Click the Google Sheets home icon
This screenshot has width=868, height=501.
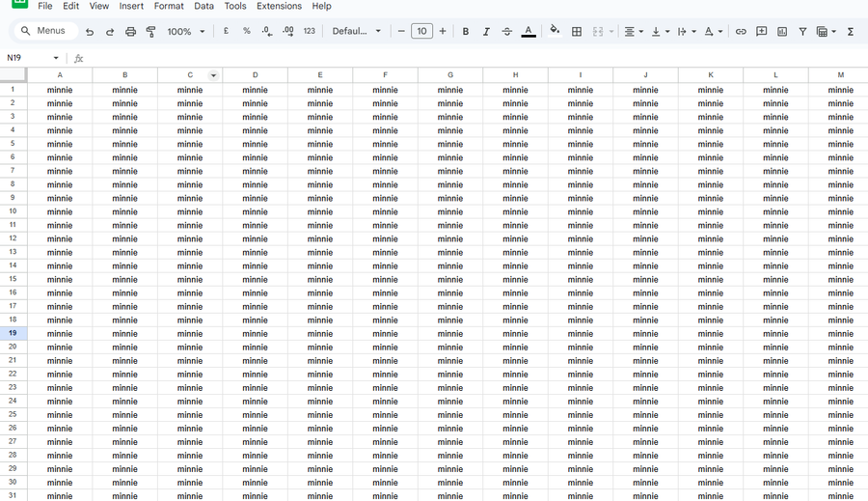(19, 3)
